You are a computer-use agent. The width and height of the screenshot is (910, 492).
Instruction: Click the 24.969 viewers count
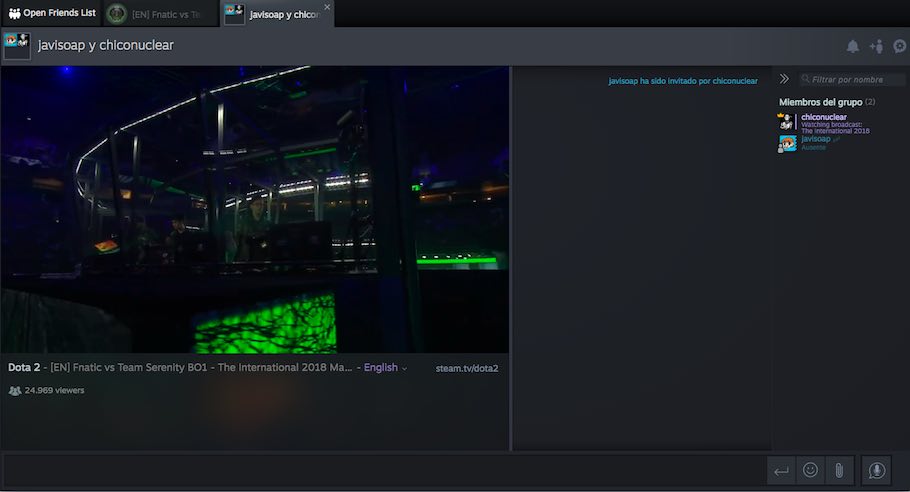(x=46, y=390)
